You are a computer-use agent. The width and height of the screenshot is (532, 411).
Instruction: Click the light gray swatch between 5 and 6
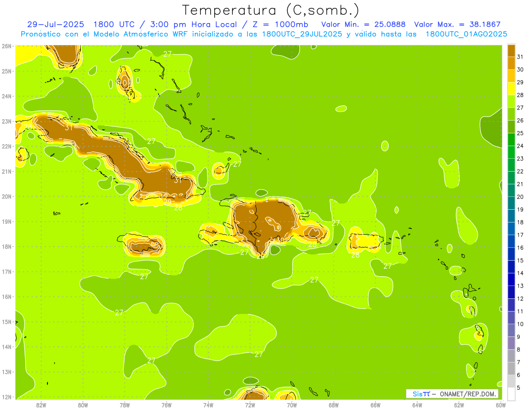[x=511, y=381]
